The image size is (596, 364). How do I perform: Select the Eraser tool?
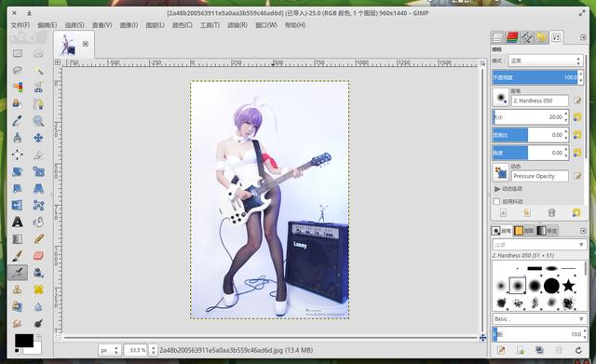tap(38, 255)
